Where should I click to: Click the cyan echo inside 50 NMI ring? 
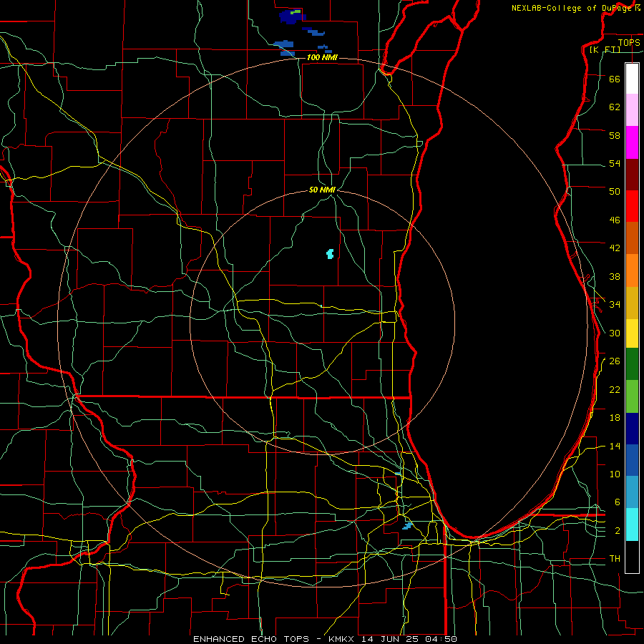330,254
